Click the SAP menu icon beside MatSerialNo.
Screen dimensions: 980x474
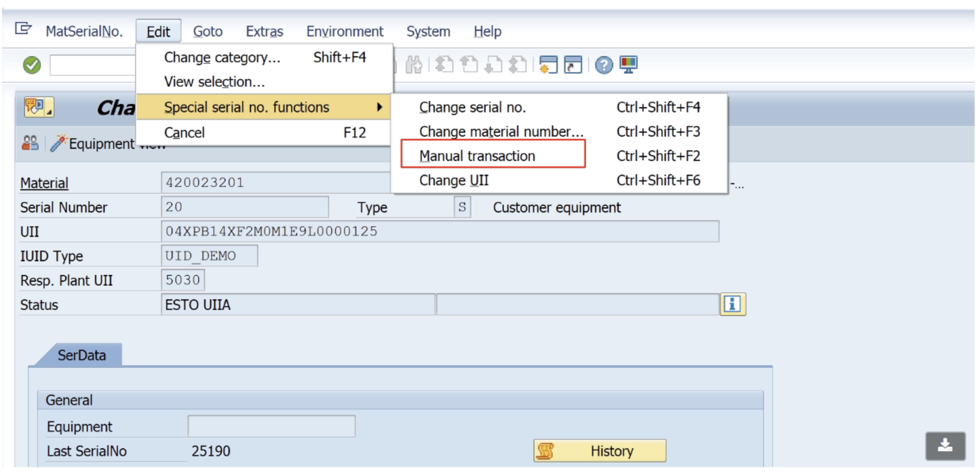coord(23,29)
